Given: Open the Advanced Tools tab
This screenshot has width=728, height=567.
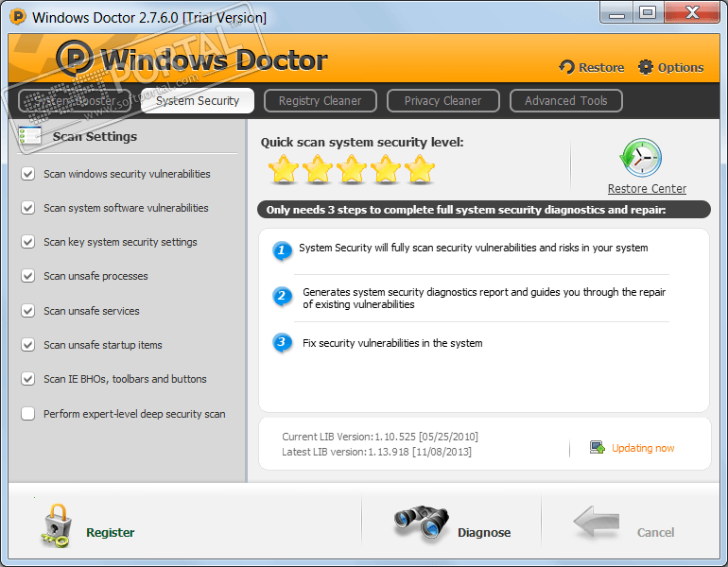Looking at the screenshot, I should pos(566,101).
